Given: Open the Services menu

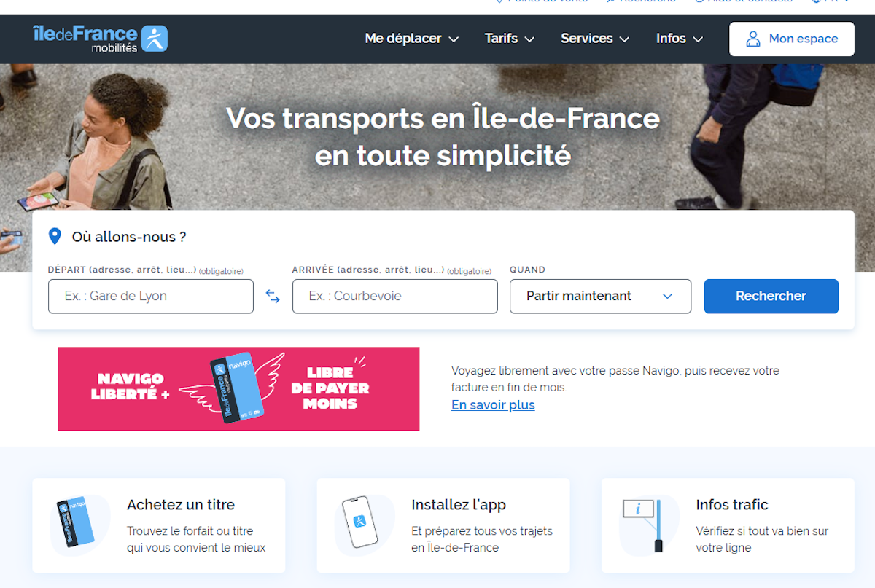Looking at the screenshot, I should [595, 39].
